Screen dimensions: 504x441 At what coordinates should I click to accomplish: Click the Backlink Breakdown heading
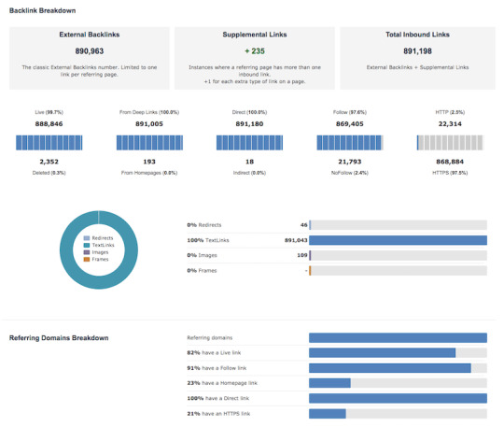pos(42,10)
